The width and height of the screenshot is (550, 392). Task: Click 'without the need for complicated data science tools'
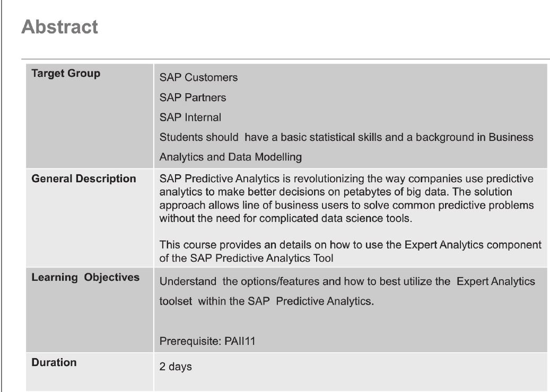(285, 218)
